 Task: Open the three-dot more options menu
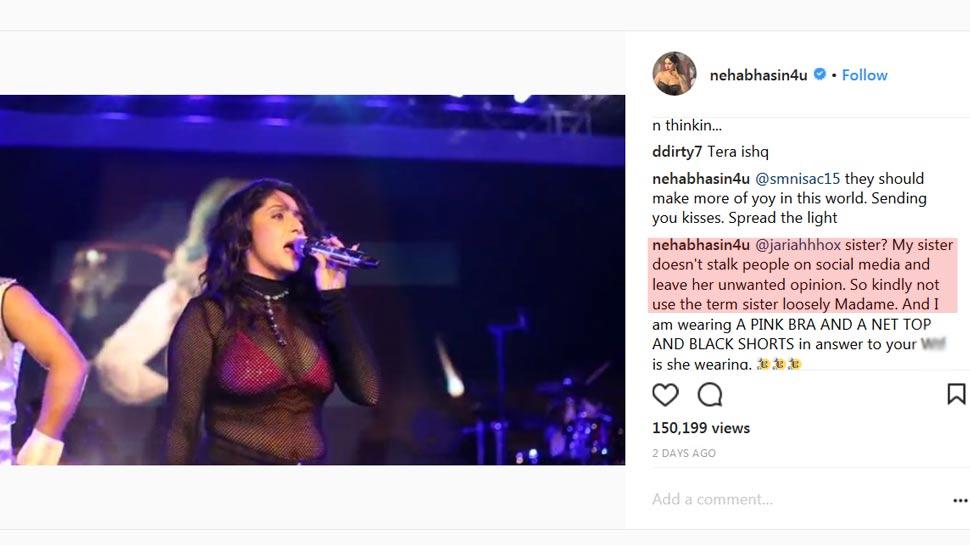pyautogui.click(x=960, y=500)
